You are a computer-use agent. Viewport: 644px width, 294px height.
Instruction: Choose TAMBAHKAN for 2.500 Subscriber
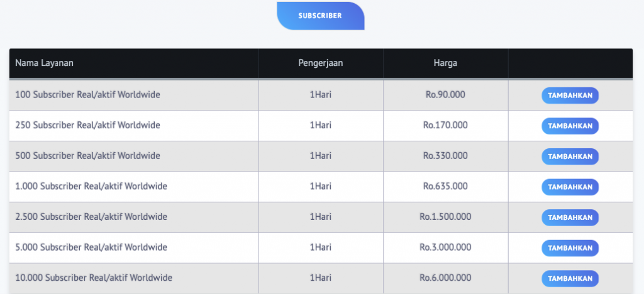tap(570, 217)
